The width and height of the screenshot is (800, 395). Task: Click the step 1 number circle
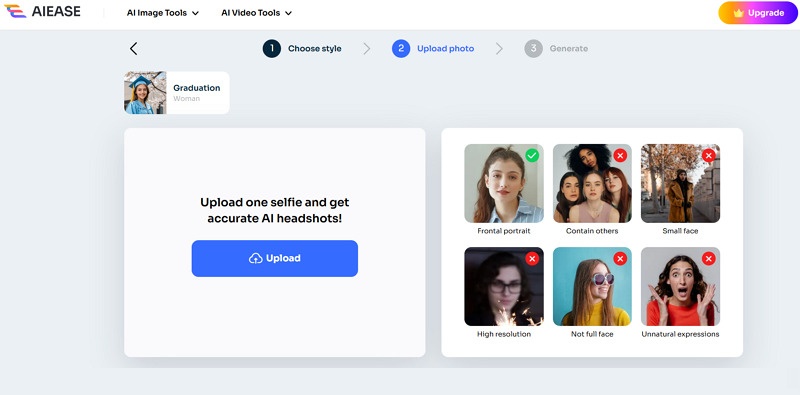272,48
